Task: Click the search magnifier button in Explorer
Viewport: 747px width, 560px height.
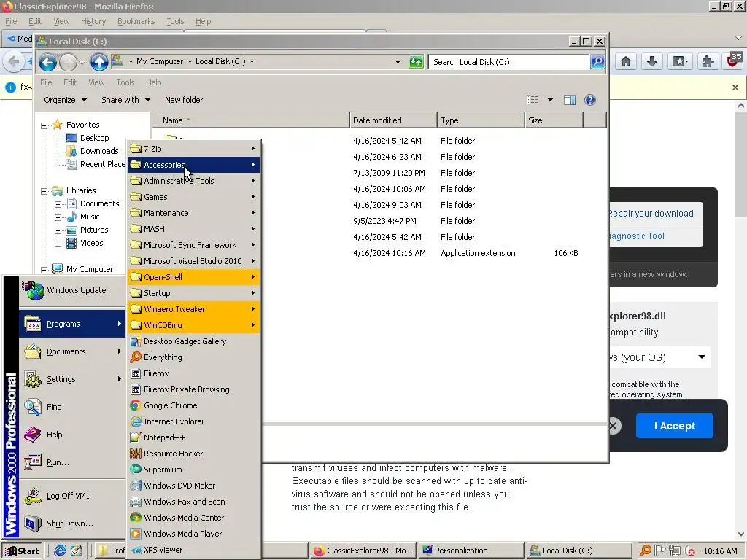Action: 597,62
